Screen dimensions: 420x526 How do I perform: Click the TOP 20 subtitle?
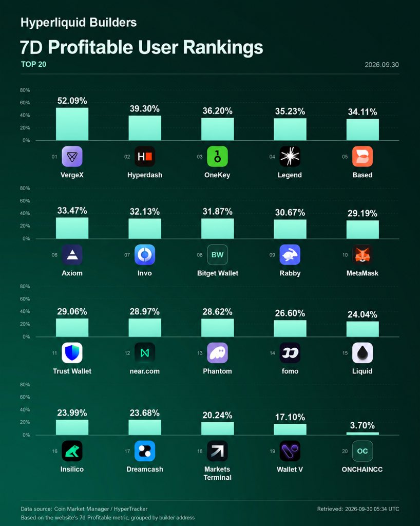click(33, 64)
